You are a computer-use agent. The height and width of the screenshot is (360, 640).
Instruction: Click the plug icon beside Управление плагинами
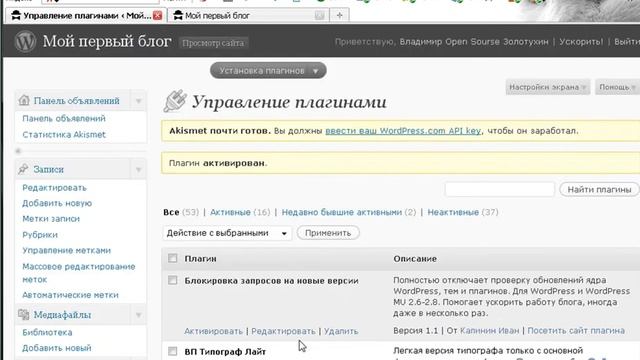coord(175,101)
